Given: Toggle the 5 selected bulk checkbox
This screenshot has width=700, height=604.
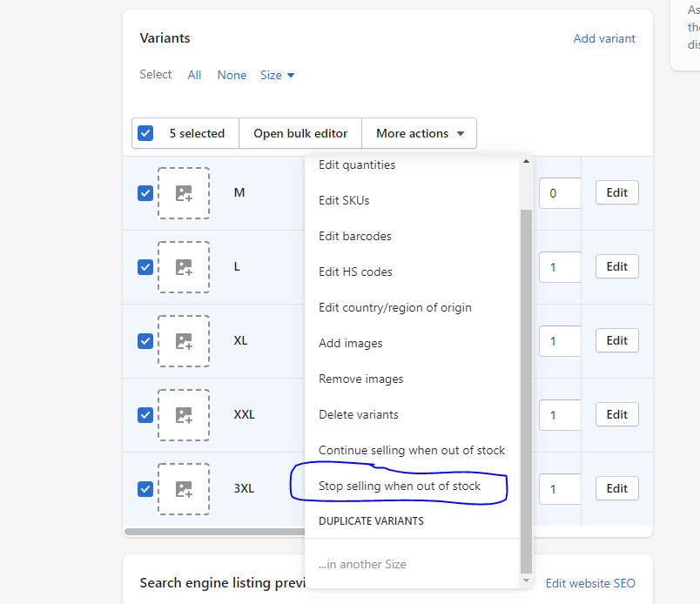Looking at the screenshot, I should coord(145,133).
